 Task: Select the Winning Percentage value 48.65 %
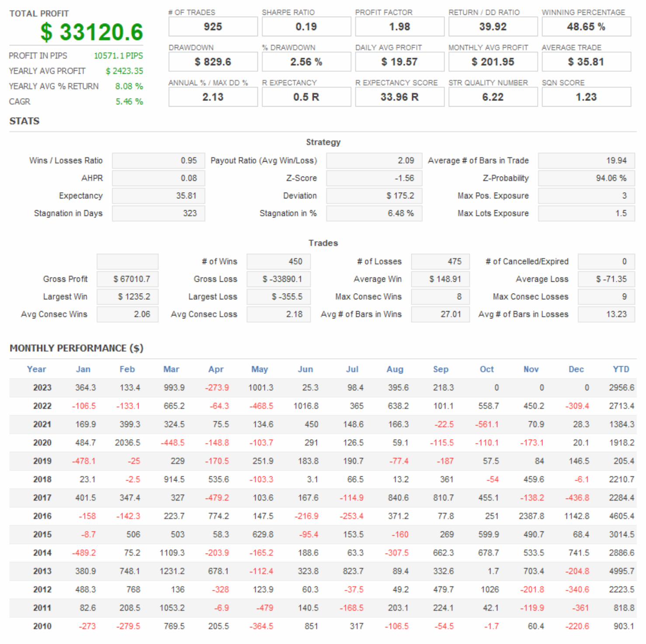click(x=586, y=27)
